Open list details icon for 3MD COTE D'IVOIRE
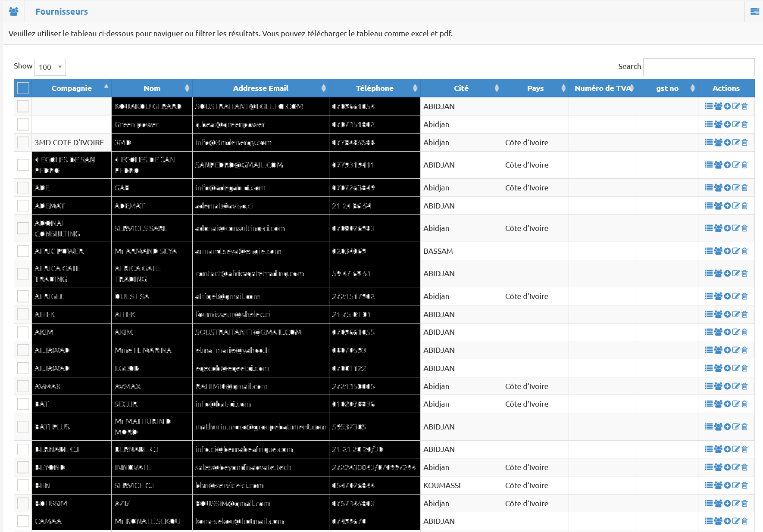763x532 pixels. pyautogui.click(x=708, y=143)
